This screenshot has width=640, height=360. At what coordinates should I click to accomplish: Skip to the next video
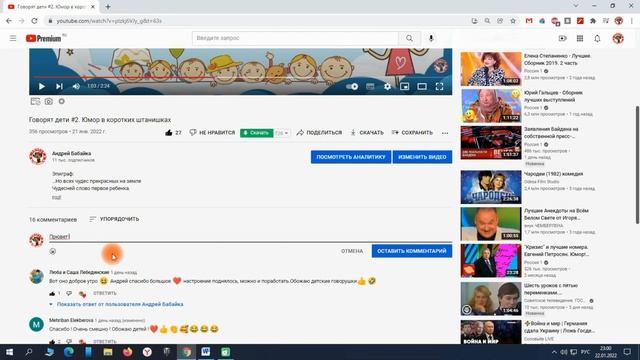[59, 87]
